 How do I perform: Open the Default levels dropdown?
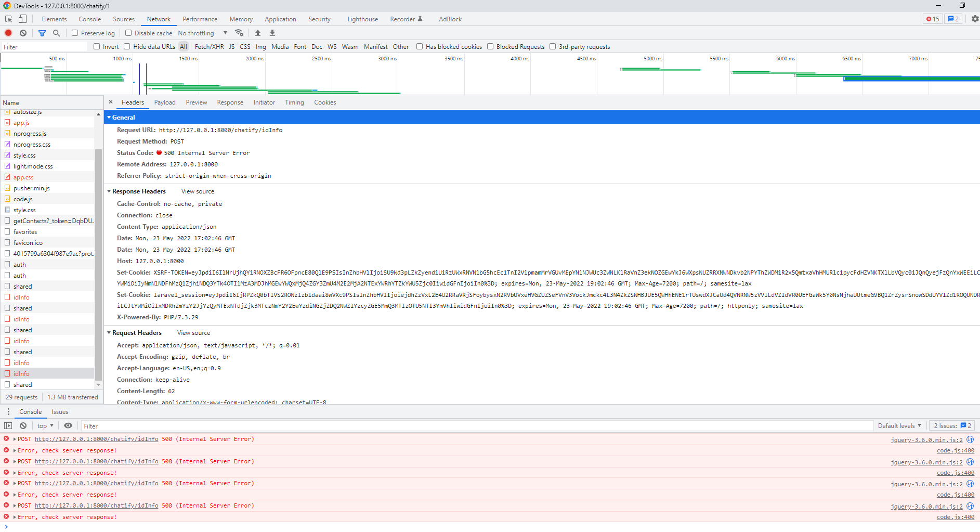[899, 425]
